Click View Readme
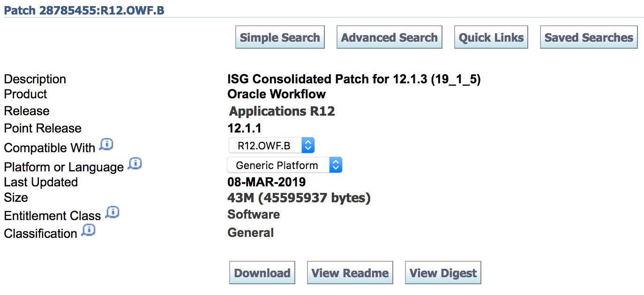 point(350,273)
